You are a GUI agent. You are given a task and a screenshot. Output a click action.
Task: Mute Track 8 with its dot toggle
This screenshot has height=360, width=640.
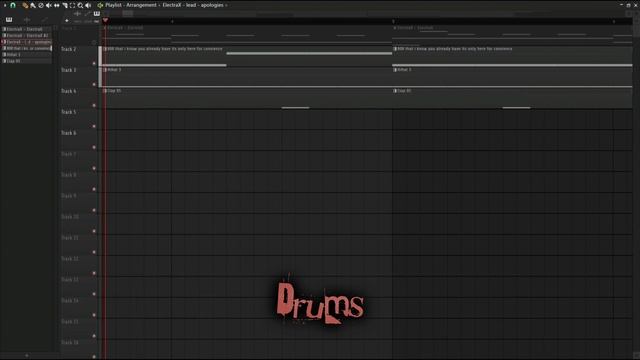(94, 189)
